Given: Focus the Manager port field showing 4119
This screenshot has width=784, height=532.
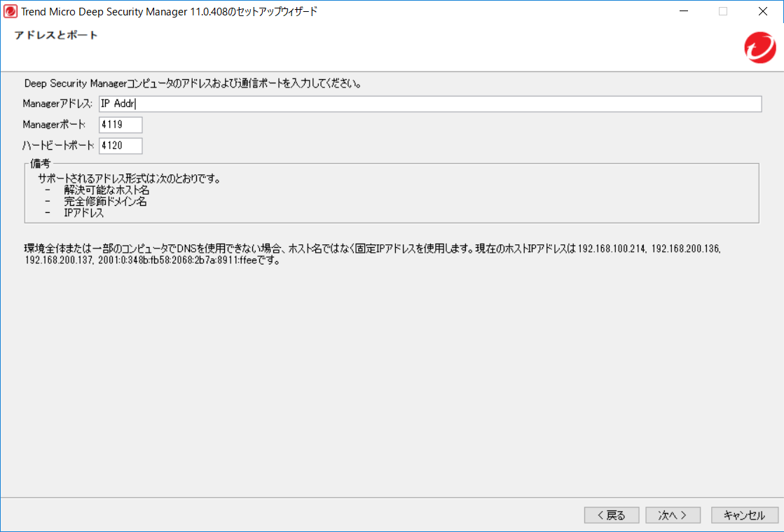Looking at the screenshot, I should (x=121, y=125).
